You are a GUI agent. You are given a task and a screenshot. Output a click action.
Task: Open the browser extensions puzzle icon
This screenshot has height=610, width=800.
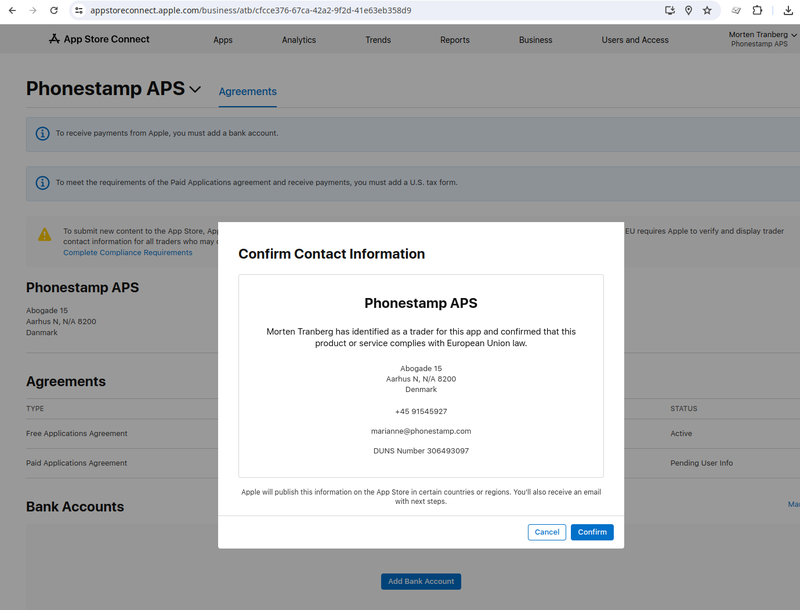[x=757, y=10]
